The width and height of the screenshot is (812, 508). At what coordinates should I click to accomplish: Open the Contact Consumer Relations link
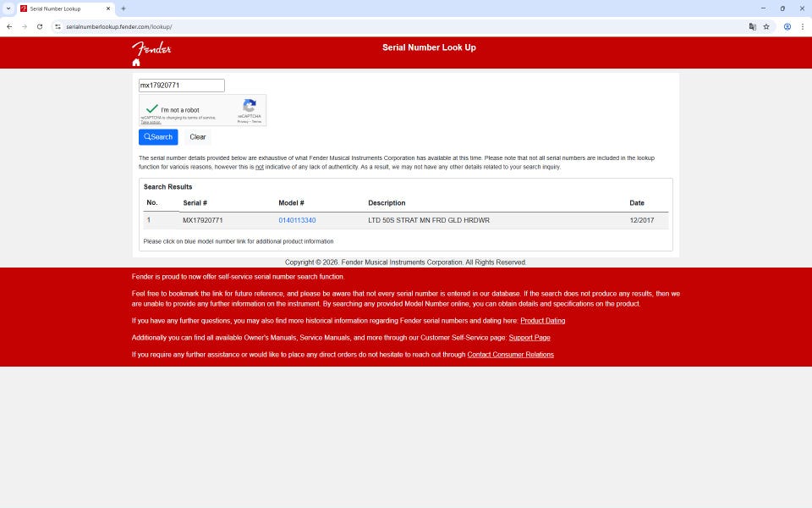pyautogui.click(x=510, y=355)
